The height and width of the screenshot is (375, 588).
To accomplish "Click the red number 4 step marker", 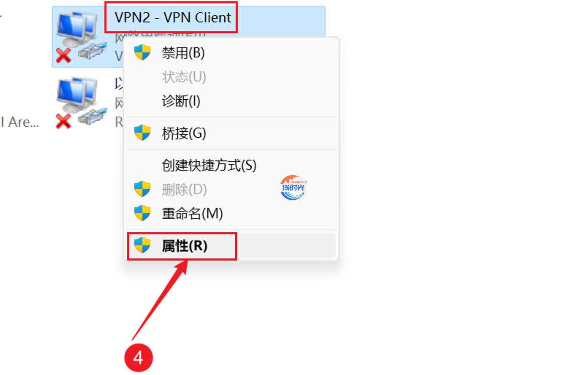I will coord(138,357).
